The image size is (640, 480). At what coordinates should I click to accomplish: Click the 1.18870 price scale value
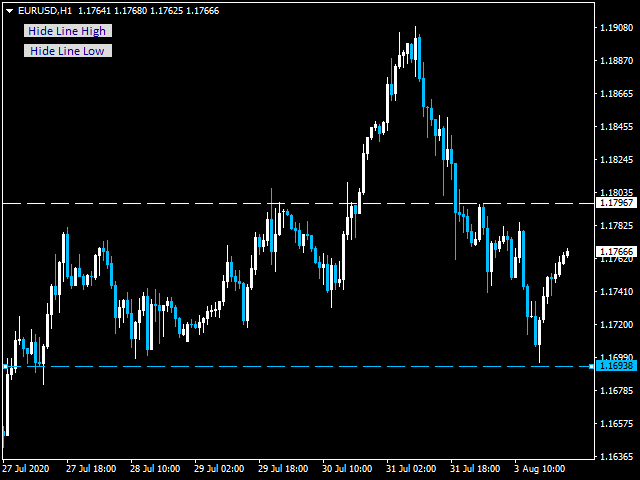pyautogui.click(x=617, y=61)
